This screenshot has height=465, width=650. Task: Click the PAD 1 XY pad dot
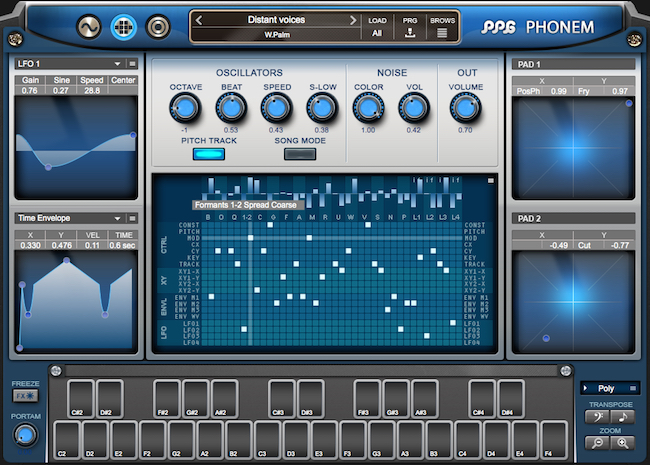[629, 103]
